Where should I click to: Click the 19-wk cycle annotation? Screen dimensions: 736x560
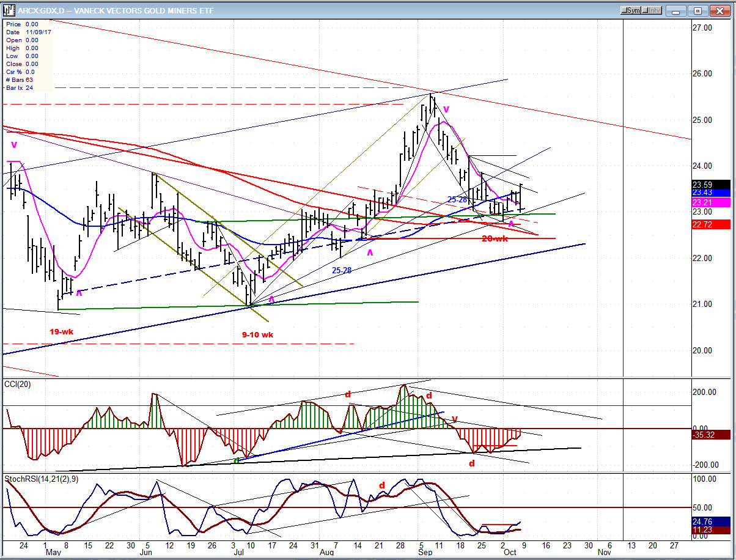[62, 331]
